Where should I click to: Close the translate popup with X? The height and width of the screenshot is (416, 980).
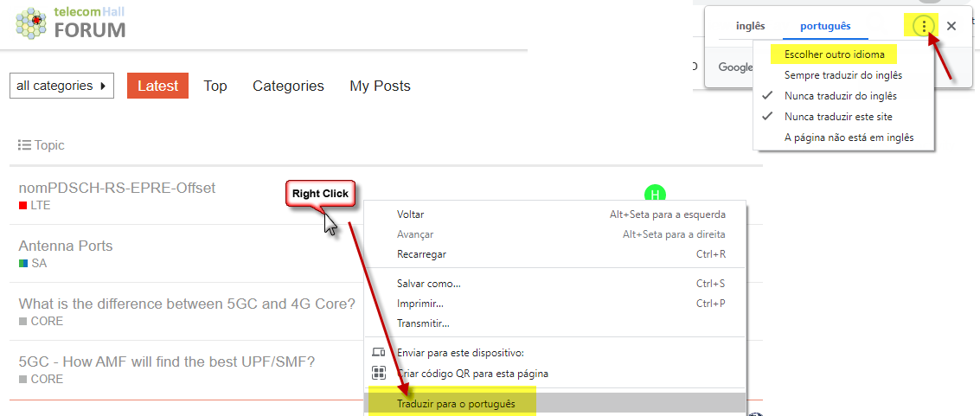[x=951, y=26]
